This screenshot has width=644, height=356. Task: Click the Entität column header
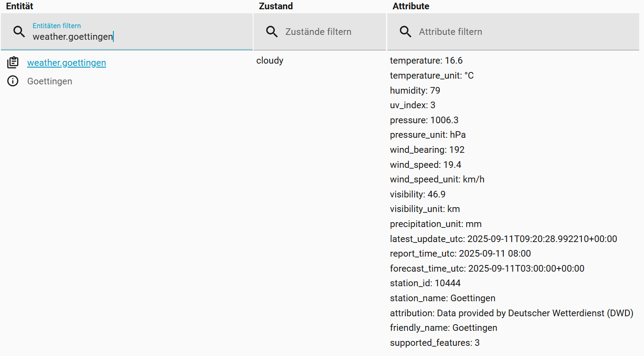(x=19, y=6)
